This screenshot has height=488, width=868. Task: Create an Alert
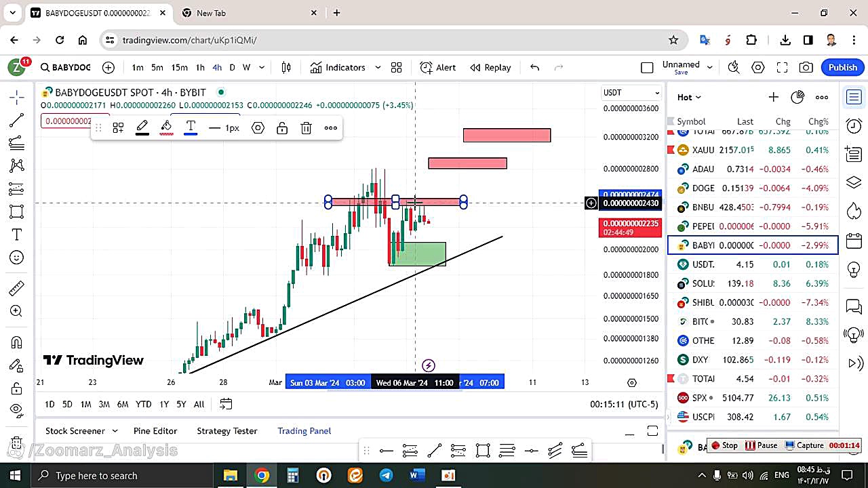point(438,67)
